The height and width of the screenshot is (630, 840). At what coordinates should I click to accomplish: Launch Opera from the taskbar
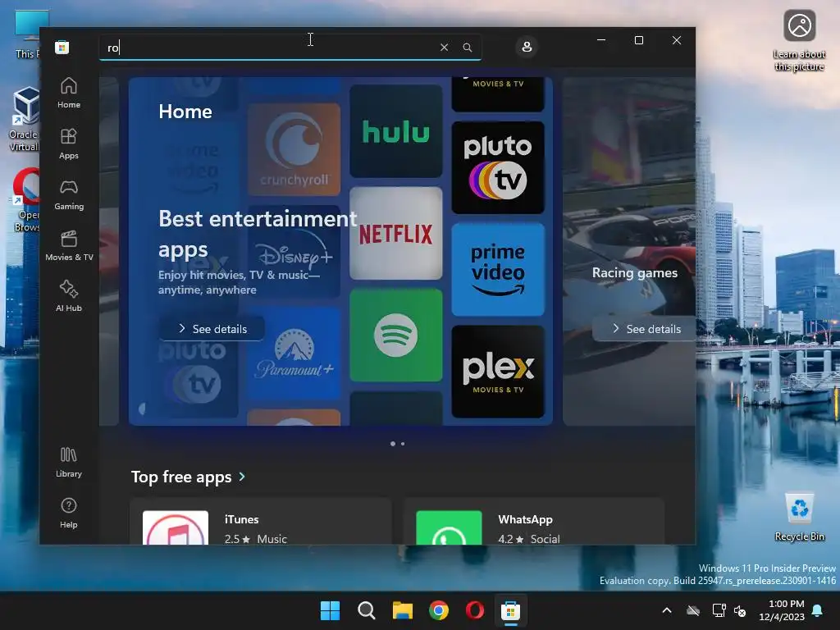[x=475, y=610]
